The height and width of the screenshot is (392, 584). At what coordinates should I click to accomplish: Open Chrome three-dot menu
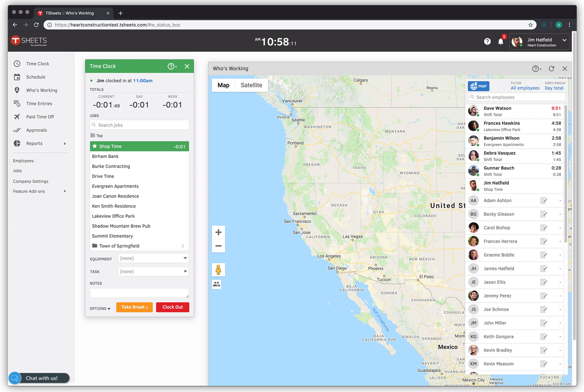click(x=570, y=25)
